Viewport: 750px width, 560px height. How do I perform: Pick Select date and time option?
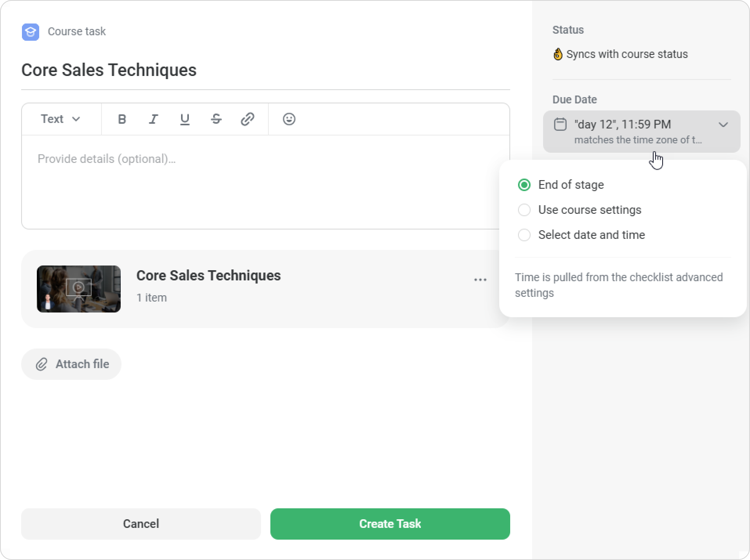(x=524, y=235)
